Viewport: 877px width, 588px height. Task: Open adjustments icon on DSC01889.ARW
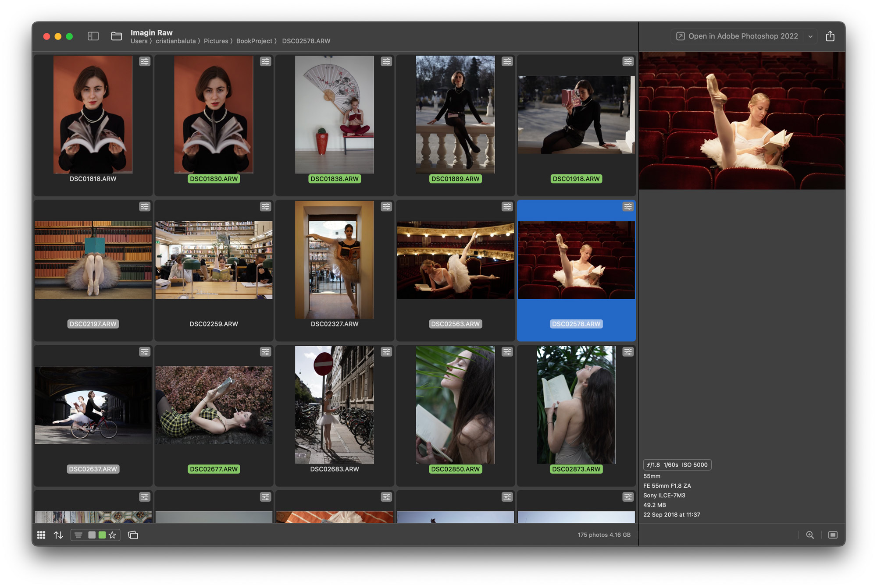(x=507, y=61)
